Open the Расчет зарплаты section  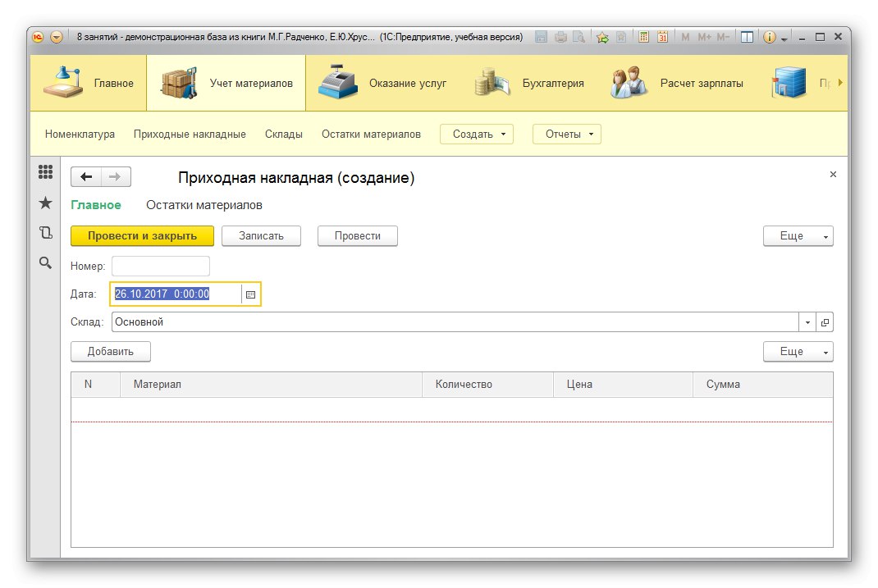[676, 83]
